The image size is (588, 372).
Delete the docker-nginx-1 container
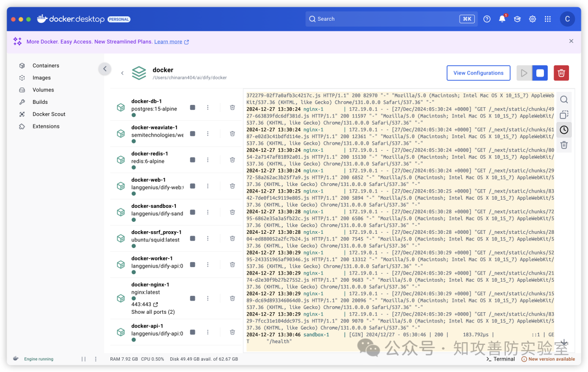(232, 299)
